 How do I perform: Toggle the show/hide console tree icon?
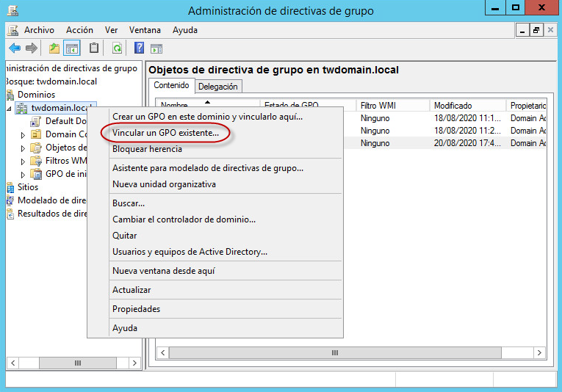(72, 48)
